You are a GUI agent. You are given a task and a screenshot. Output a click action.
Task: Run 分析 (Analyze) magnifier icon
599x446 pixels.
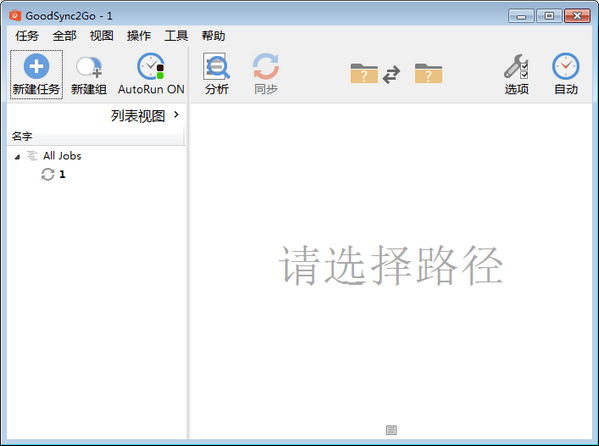(216, 66)
